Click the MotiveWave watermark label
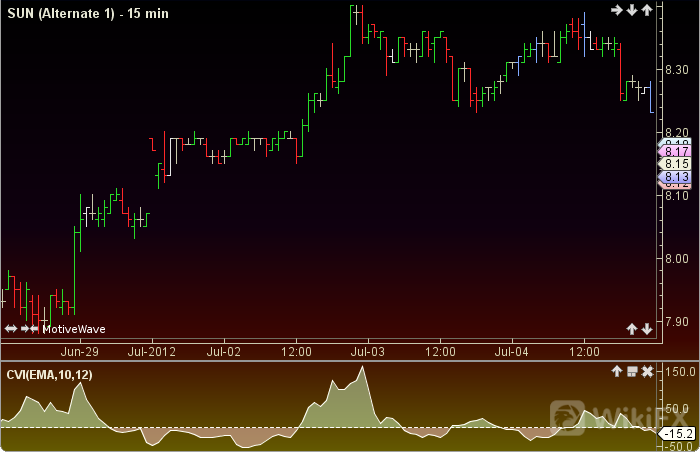This screenshot has width=700, height=452. [x=72, y=328]
